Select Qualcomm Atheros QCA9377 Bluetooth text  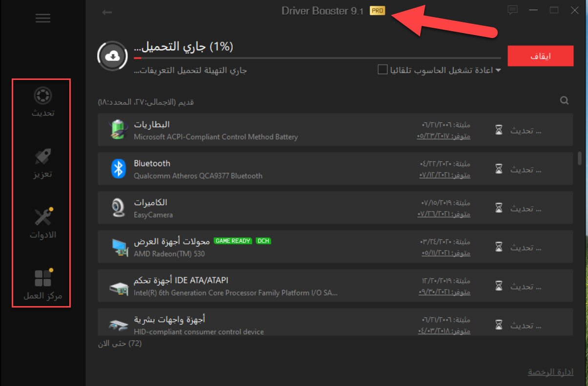(x=198, y=176)
